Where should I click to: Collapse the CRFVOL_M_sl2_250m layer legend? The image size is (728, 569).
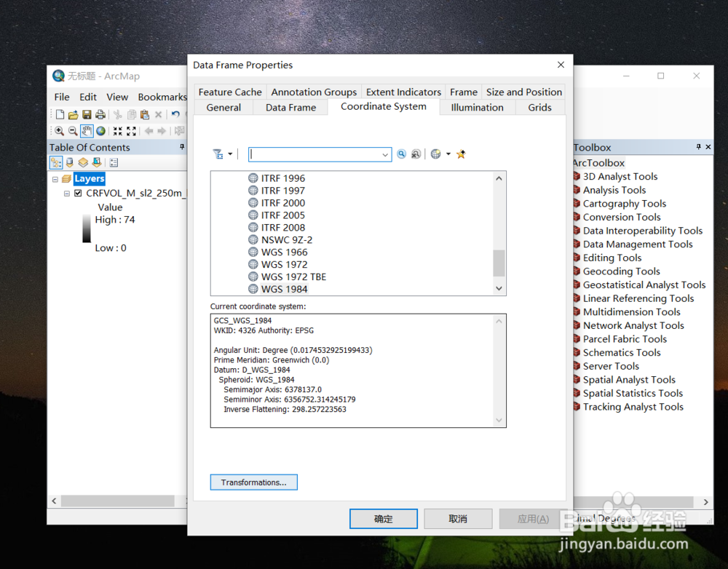[66, 194]
